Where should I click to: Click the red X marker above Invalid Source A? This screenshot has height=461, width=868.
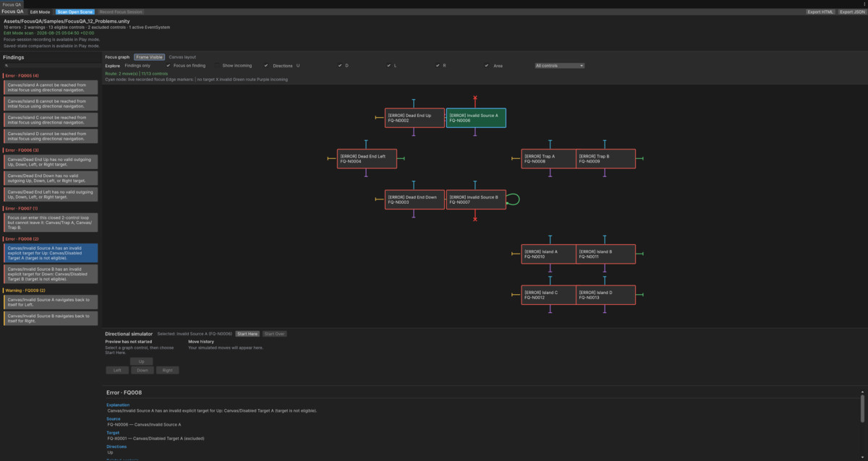coord(475,98)
